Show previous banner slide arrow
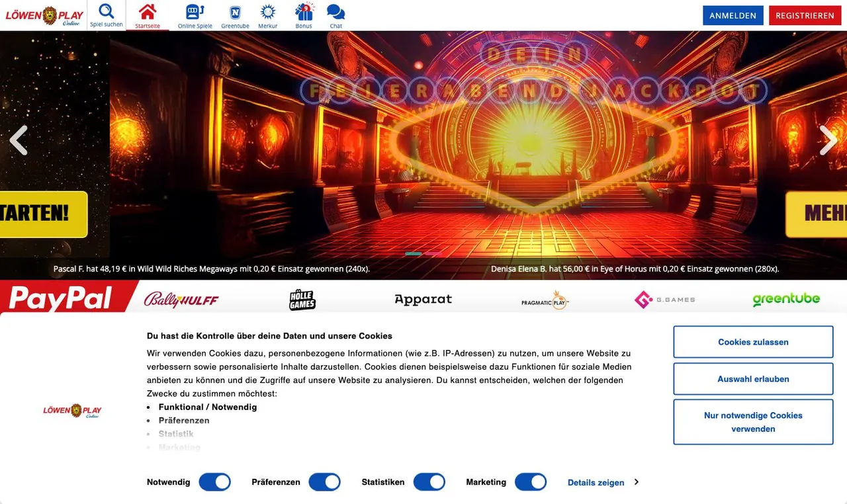This screenshot has width=847, height=504. pyautogui.click(x=19, y=140)
